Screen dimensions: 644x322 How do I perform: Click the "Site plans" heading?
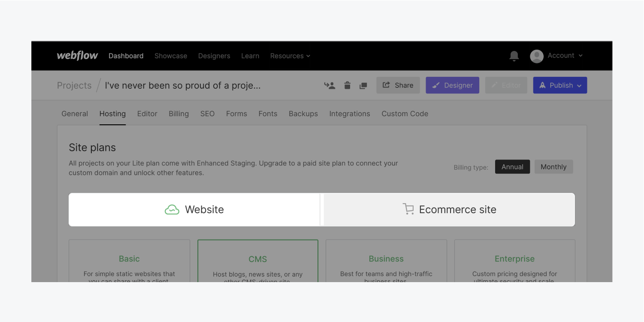pyautogui.click(x=92, y=147)
